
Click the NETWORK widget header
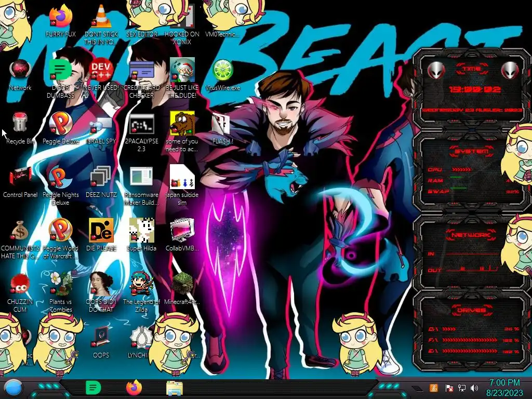(x=472, y=234)
